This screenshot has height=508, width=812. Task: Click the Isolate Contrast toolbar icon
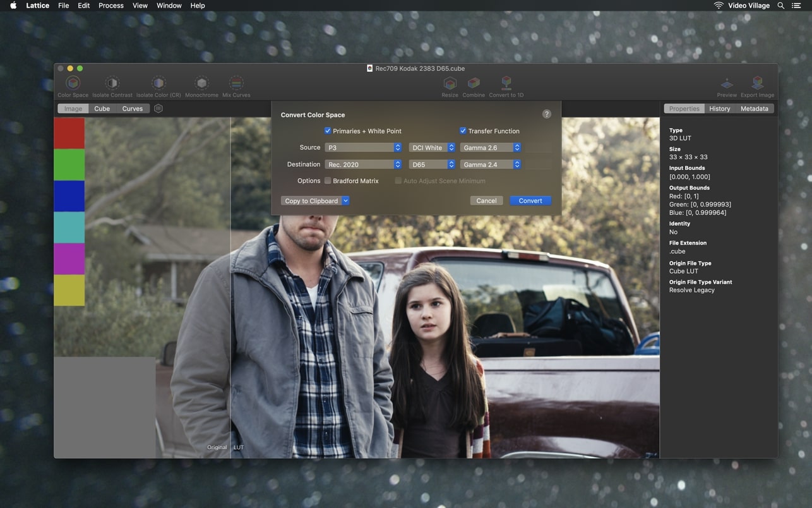tap(112, 83)
